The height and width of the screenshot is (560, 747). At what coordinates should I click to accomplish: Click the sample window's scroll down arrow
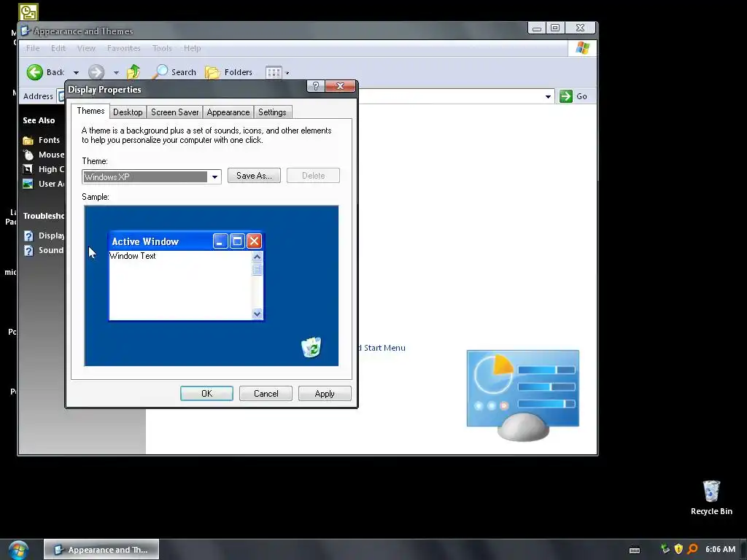tap(258, 314)
